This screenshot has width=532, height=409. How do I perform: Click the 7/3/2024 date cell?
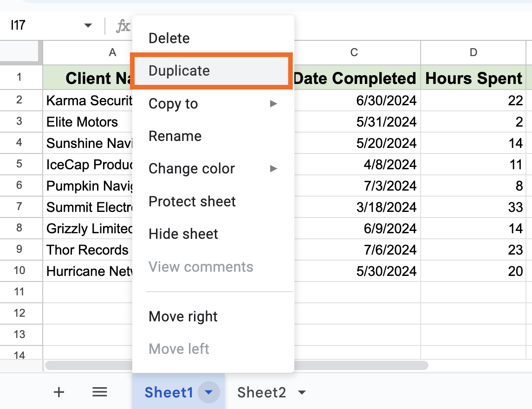click(357, 185)
